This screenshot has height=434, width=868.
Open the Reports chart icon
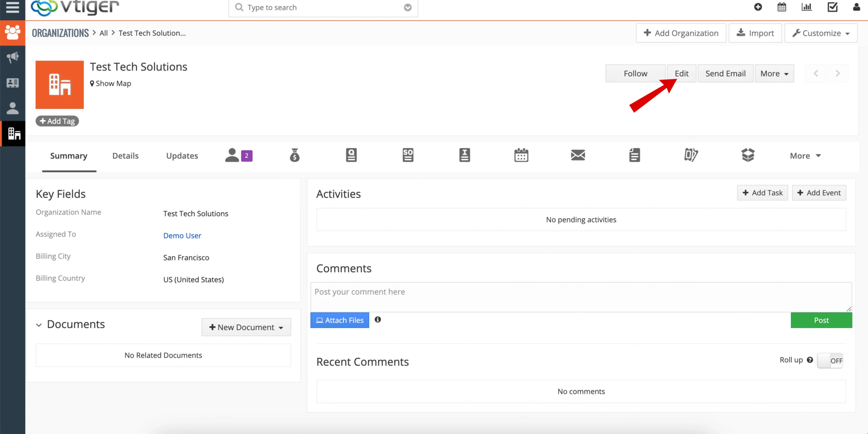pyautogui.click(x=807, y=7)
